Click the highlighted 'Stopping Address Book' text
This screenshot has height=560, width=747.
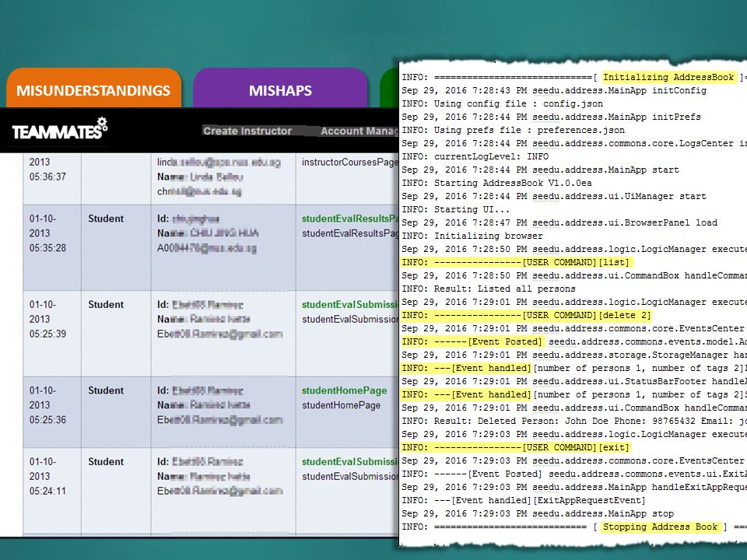coord(660,527)
